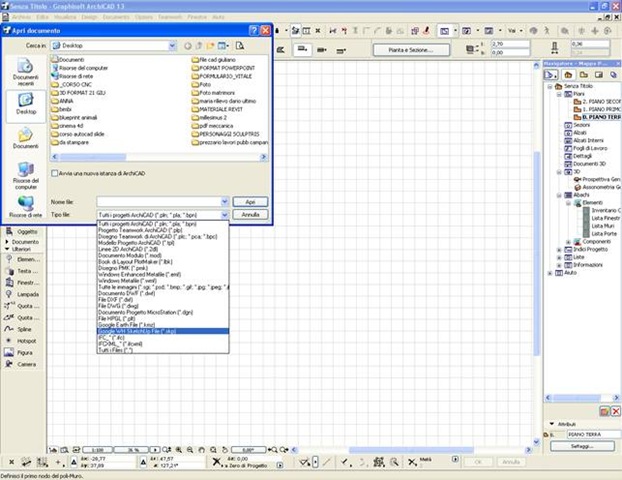
Task: Open Risorse di rete in dialog sidebar
Action: [x=26, y=206]
